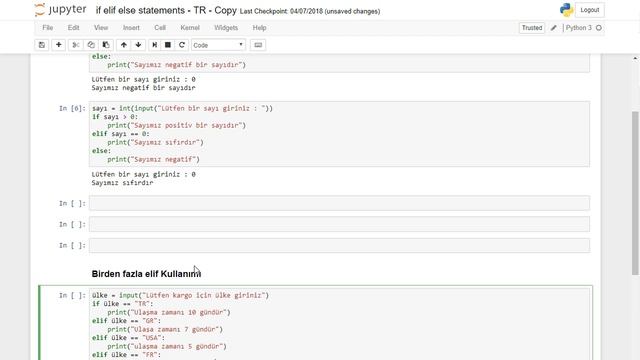Open the cell type Code dropdown
Image resolution: width=640 pixels, height=360 pixels.
point(218,45)
